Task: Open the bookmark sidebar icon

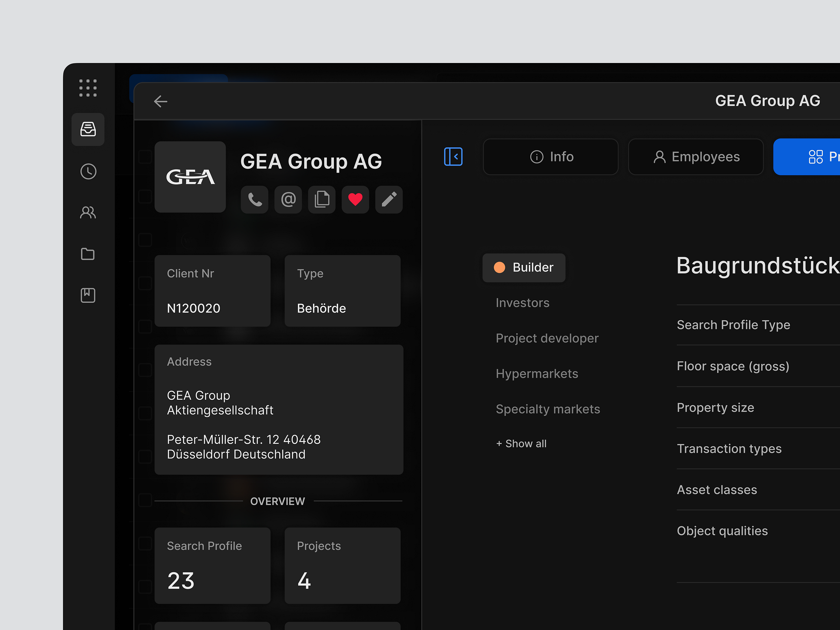Action: point(88,295)
